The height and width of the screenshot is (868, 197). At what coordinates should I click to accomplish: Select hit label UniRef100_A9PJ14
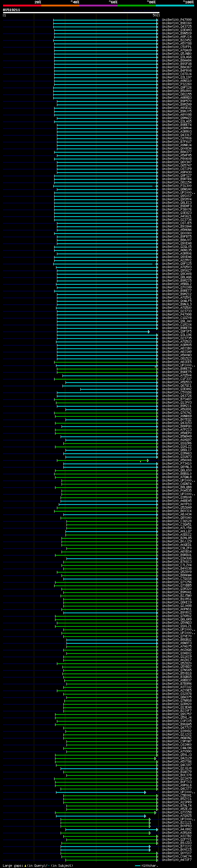point(177,37)
